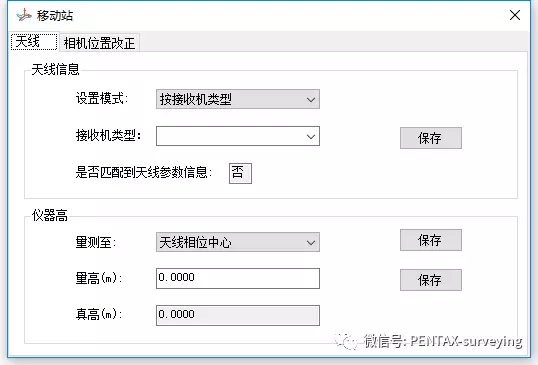Click the 是否匹配到天线参数信息 label
Screen dimensions: 538x365
pyautogui.click(x=142, y=172)
